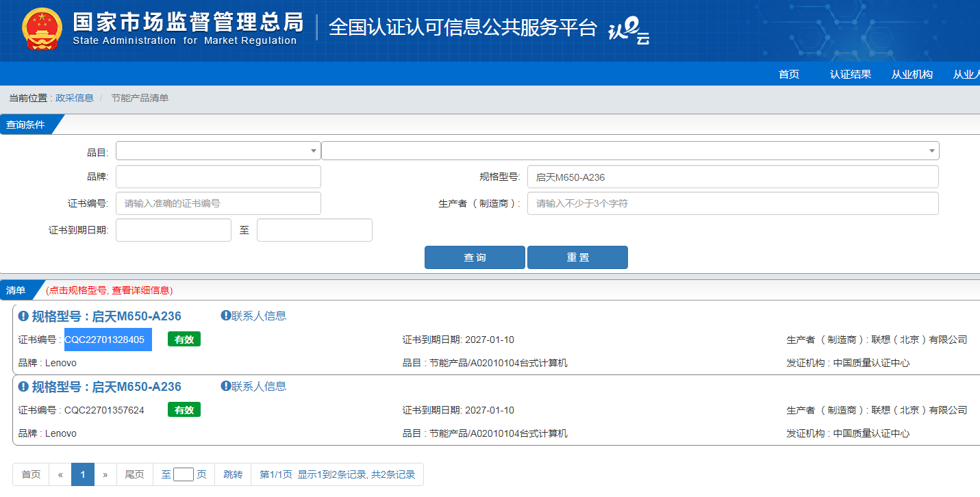Click 有效 badge of second result
980x497 pixels.
184,410
